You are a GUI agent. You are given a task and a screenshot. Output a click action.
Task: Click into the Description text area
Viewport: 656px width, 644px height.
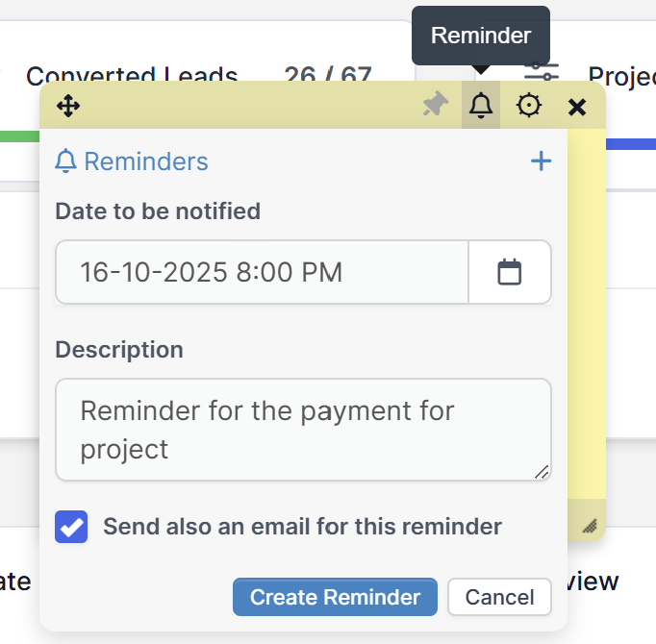(x=303, y=430)
